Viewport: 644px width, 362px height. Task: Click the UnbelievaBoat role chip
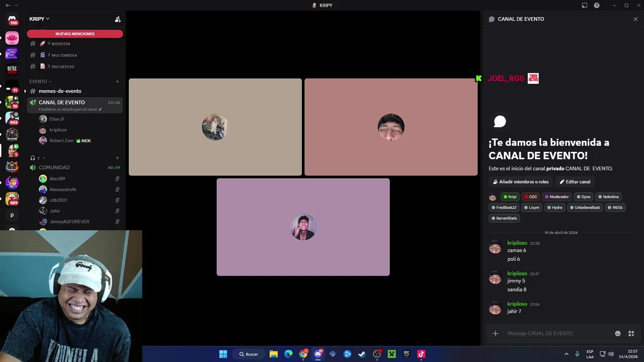pyautogui.click(x=585, y=207)
